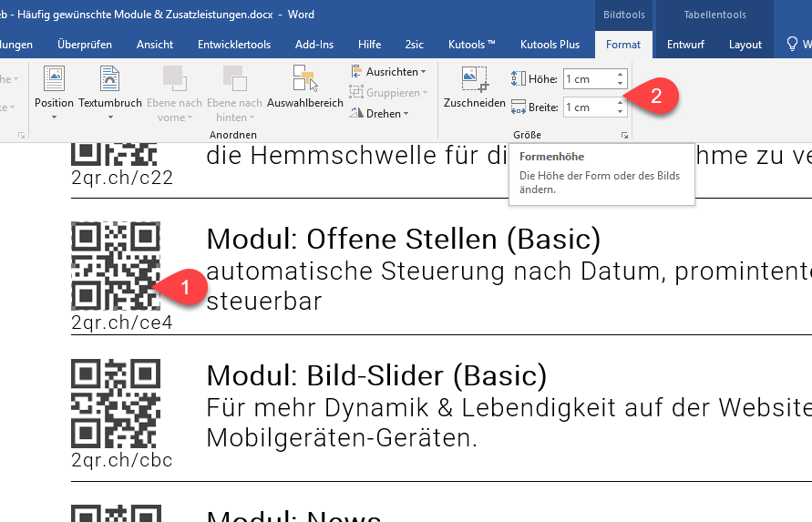Open the Größe dialog launcher
812x522 pixels.
pyautogui.click(x=624, y=135)
